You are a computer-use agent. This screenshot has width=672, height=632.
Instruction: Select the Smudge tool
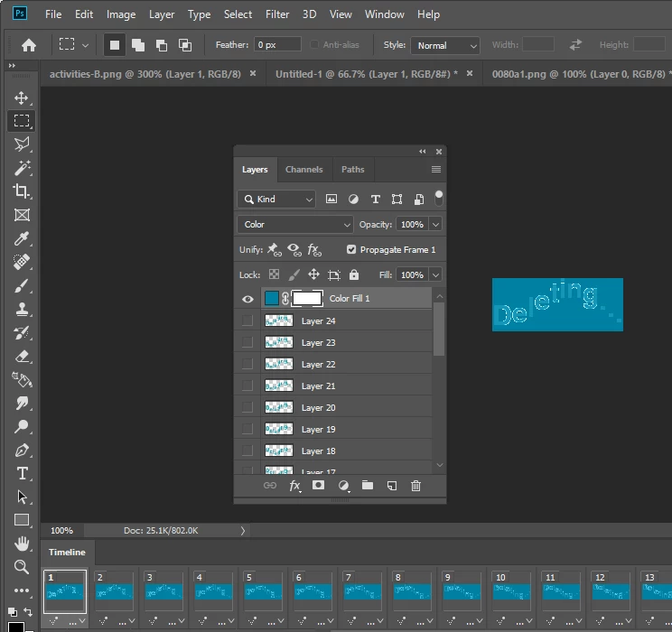[x=22, y=404]
